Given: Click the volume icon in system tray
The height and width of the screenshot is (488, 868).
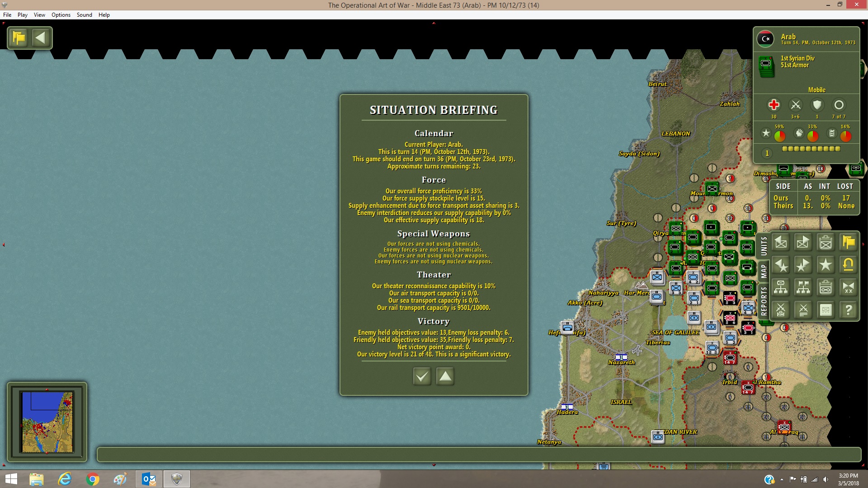Looking at the screenshot, I should (x=826, y=479).
